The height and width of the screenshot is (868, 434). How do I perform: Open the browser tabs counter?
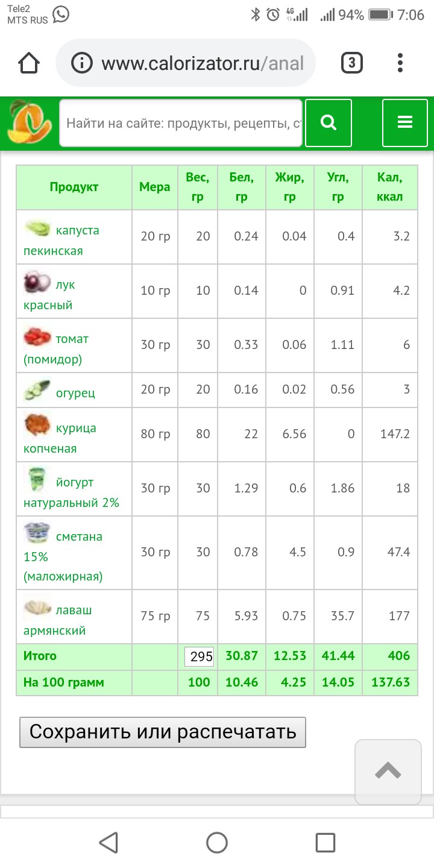tap(352, 63)
